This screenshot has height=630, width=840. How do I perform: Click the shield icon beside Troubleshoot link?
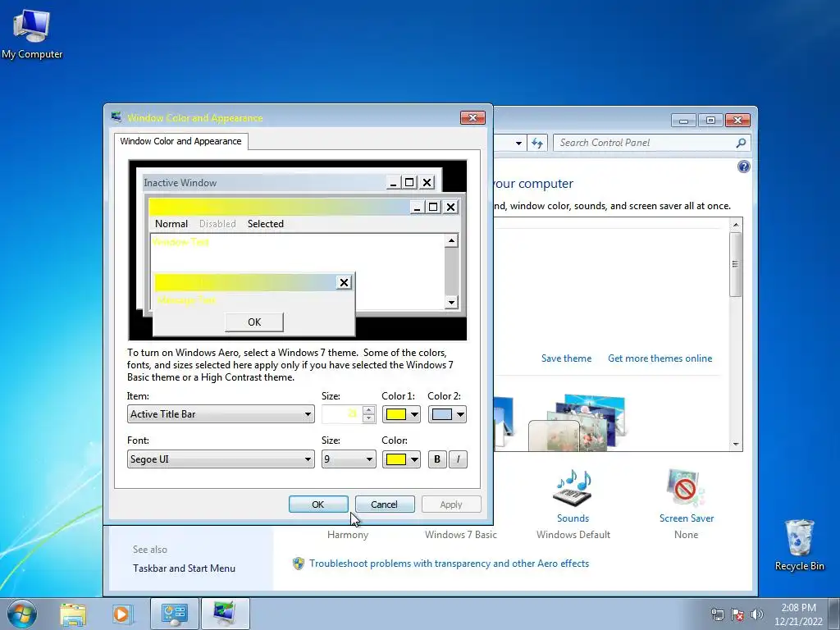click(299, 564)
